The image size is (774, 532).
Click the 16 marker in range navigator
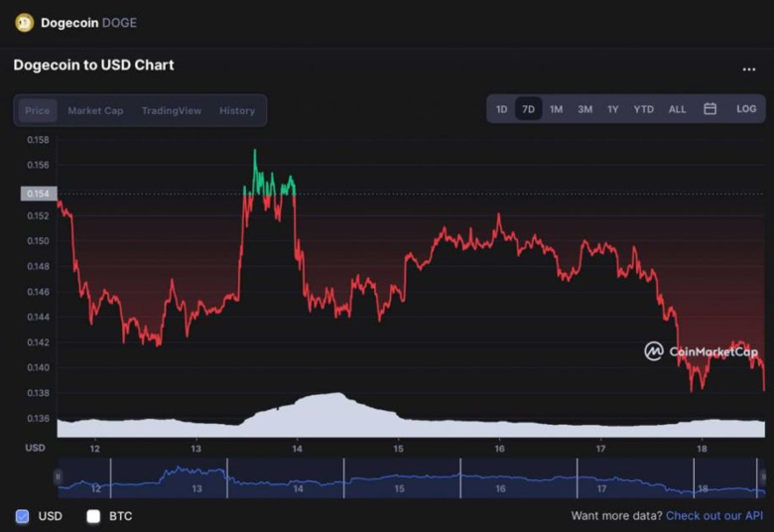[x=500, y=488]
